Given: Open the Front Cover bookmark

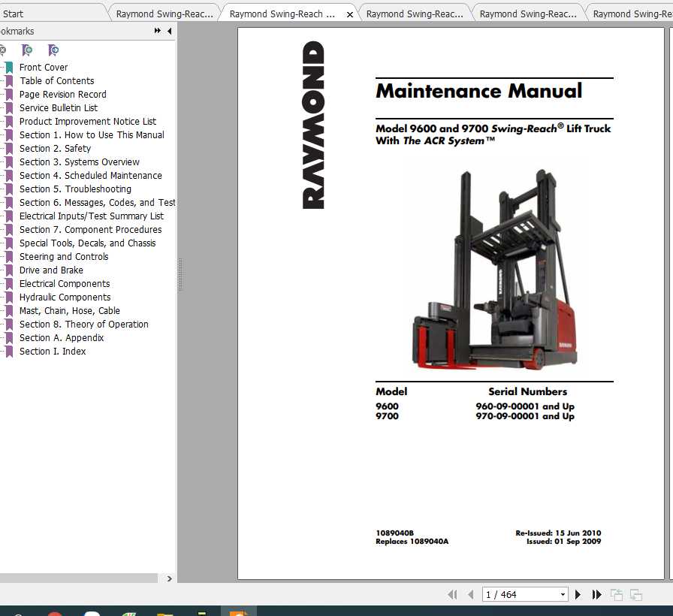Looking at the screenshot, I should click(x=44, y=67).
